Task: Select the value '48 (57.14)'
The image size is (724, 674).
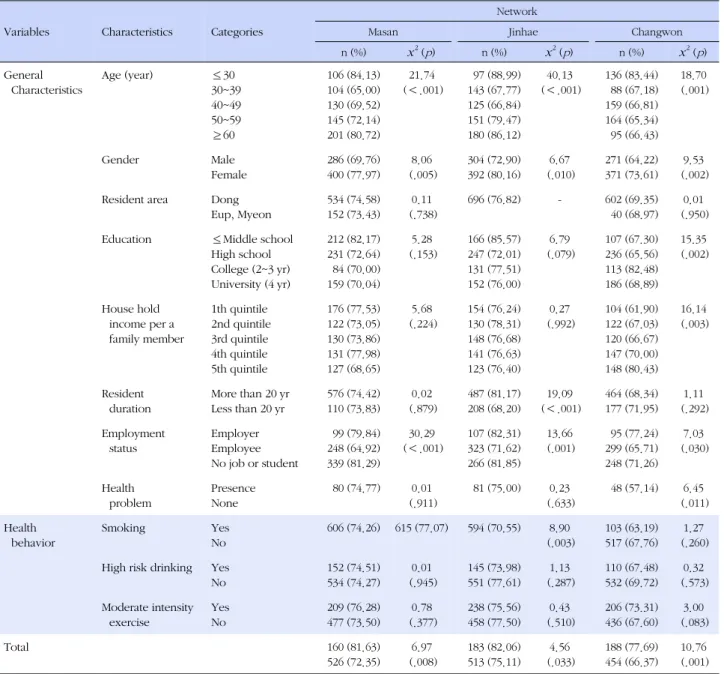Action: point(634,488)
